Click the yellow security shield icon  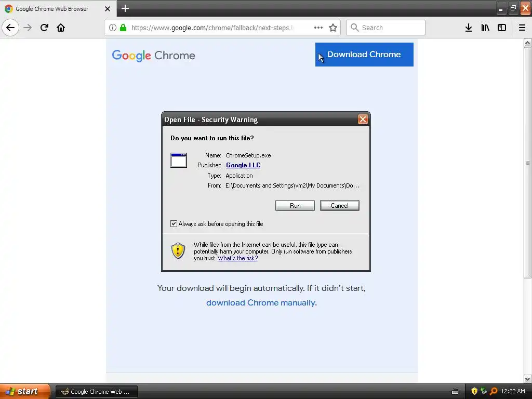click(178, 250)
